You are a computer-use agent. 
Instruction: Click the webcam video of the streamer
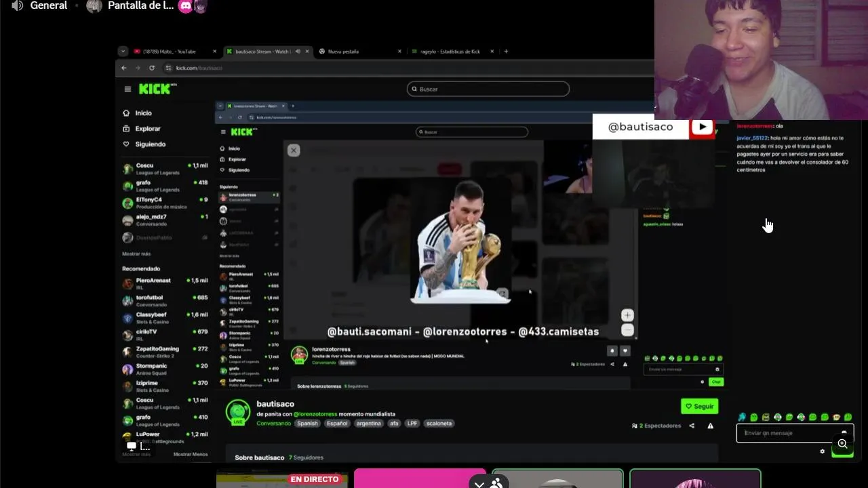click(761, 60)
